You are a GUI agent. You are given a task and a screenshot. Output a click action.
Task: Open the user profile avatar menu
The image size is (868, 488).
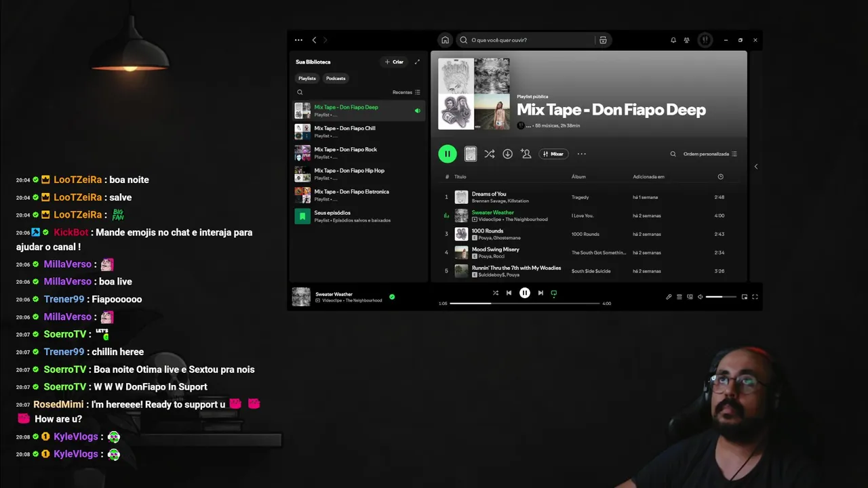pos(705,40)
